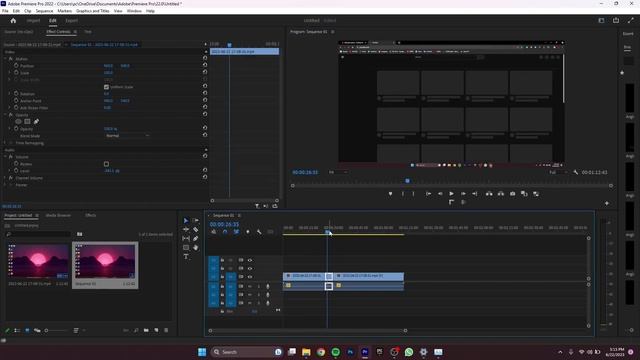Click Add Marker in Program Monitor
Viewport: 640px width, 360px height.
(391, 194)
